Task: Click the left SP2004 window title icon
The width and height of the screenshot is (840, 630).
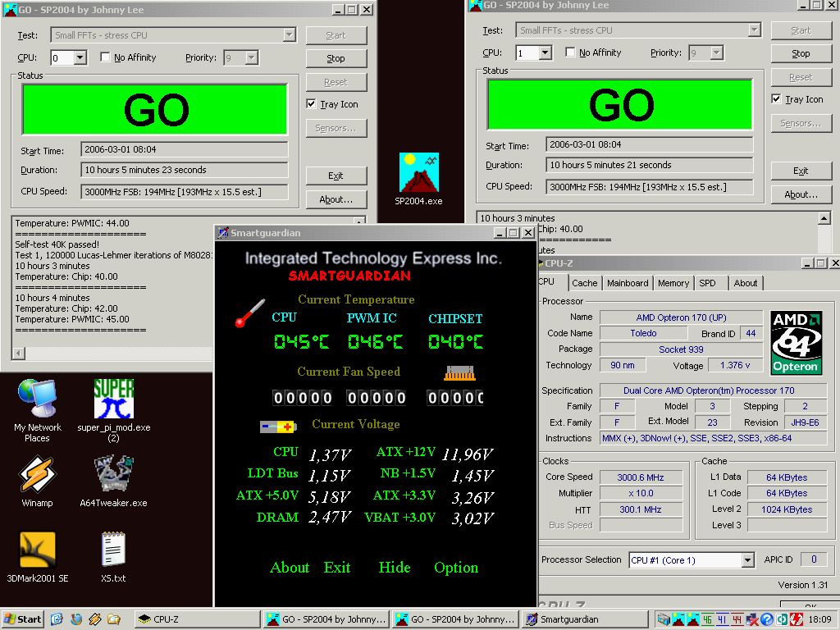Action: (10, 9)
